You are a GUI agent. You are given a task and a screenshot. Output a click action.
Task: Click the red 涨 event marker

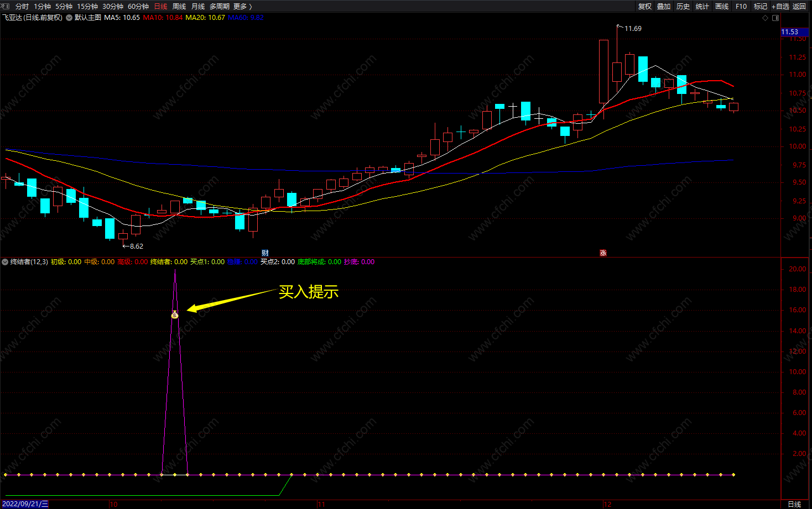pyautogui.click(x=603, y=253)
